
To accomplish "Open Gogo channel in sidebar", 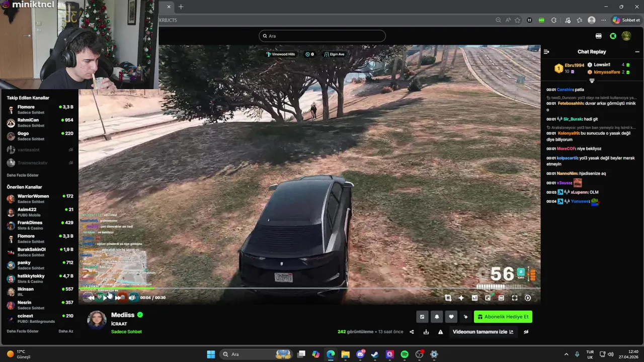I will point(39,136).
